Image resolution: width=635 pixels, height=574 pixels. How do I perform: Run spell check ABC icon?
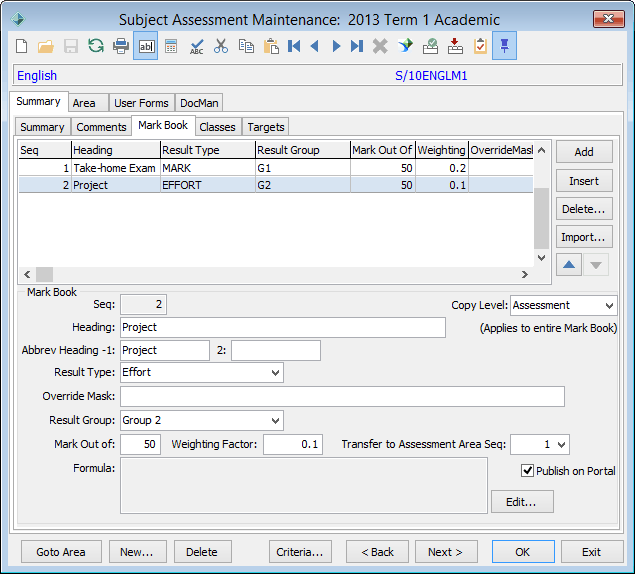(196, 46)
